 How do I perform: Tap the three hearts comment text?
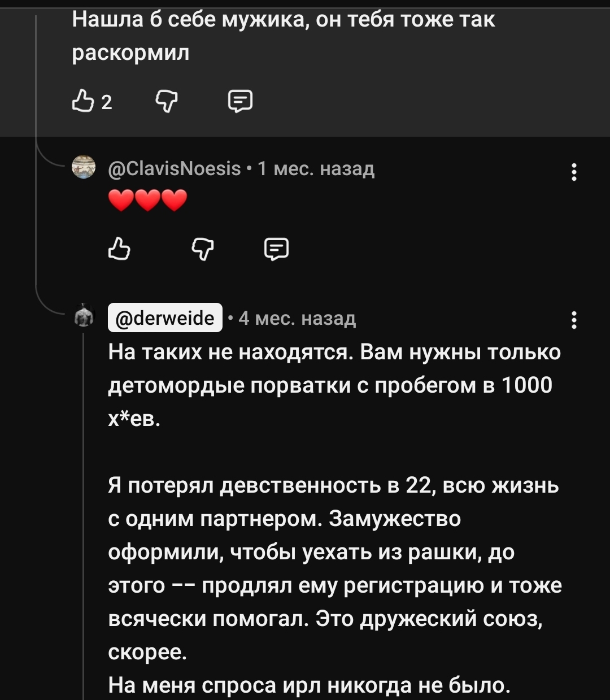coord(147,200)
